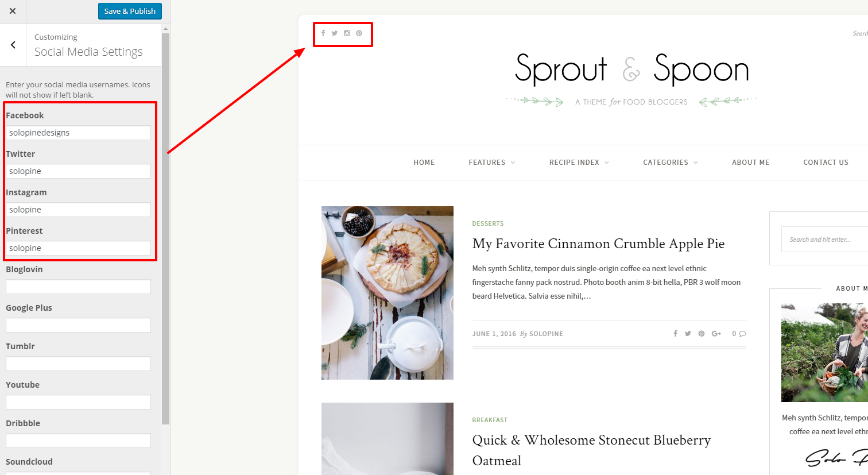Click the Instagram icon in site header
The height and width of the screenshot is (475, 868).
tap(347, 33)
